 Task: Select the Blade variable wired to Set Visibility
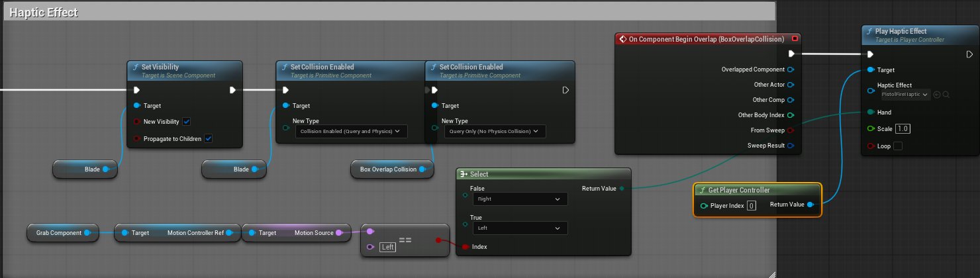[x=85, y=169]
